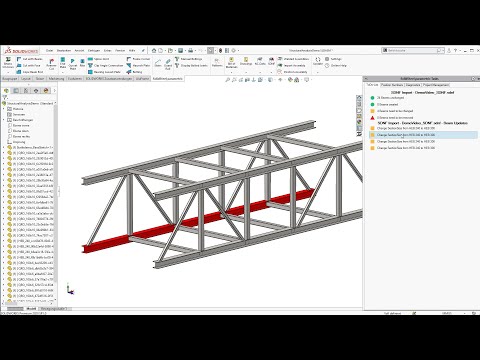The height and width of the screenshot is (360, 480).
Task: Click the Save icon in quick access toolbar
Action: pos(180,50)
